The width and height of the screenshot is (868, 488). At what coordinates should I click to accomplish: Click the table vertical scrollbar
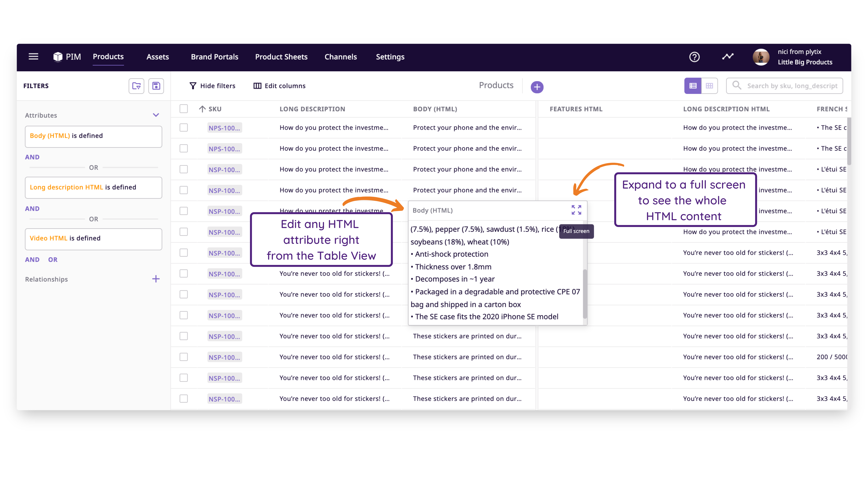point(849,141)
